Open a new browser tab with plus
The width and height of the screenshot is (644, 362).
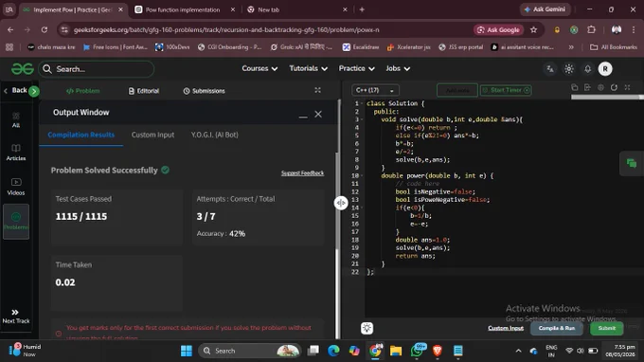[x=362, y=9]
